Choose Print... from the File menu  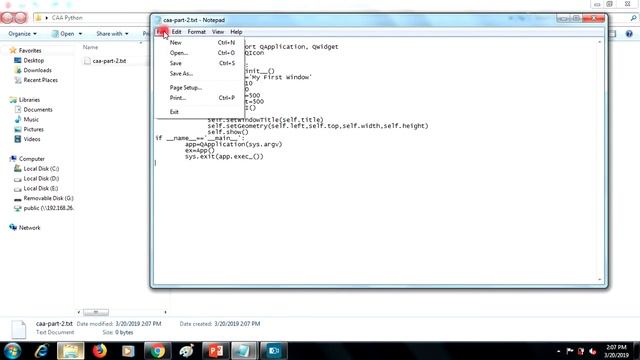200,98
